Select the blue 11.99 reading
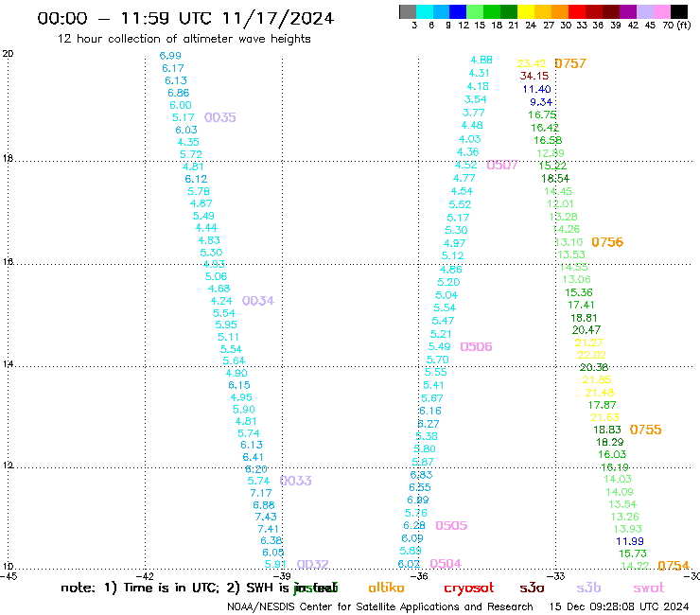 click(x=629, y=541)
